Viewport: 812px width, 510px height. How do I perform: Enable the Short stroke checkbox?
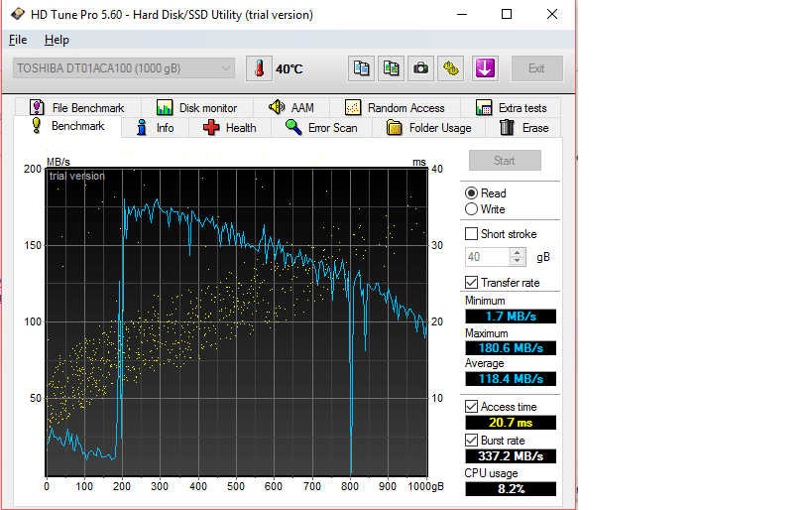click(x=471, y=234)
